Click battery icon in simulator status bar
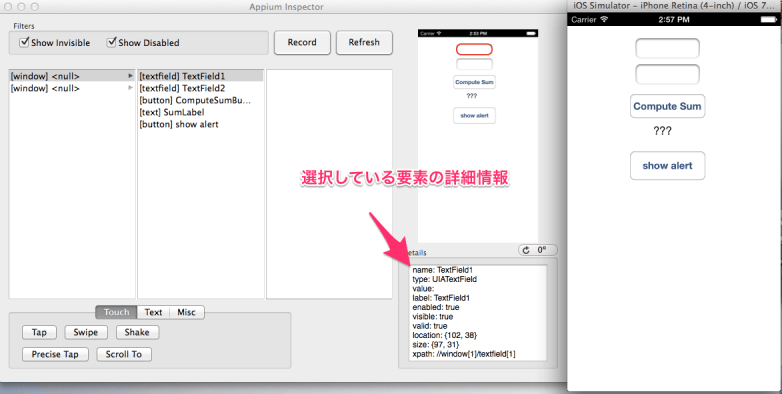Image resolution: width=782 pixels, height=394 pixels. [x=769, y=19]
